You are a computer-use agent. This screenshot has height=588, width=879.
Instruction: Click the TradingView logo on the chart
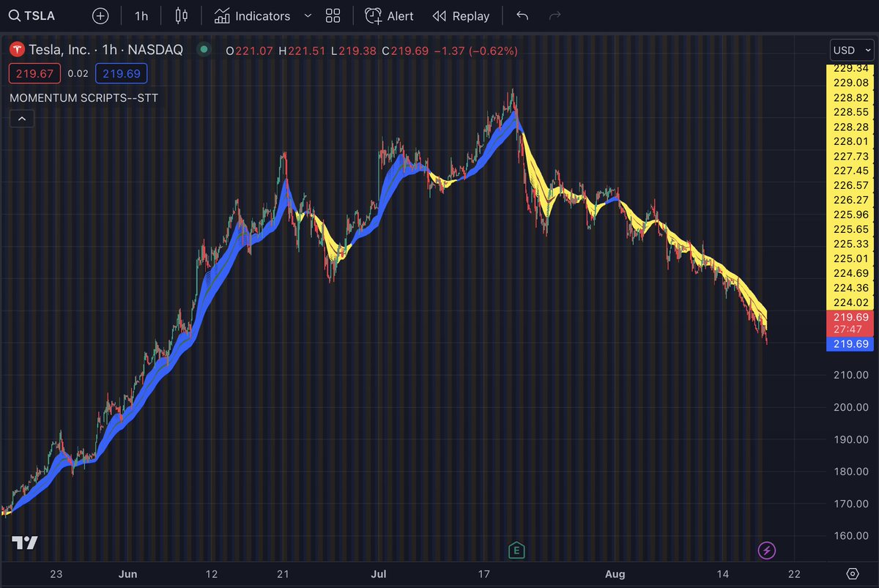coord(25,543)
